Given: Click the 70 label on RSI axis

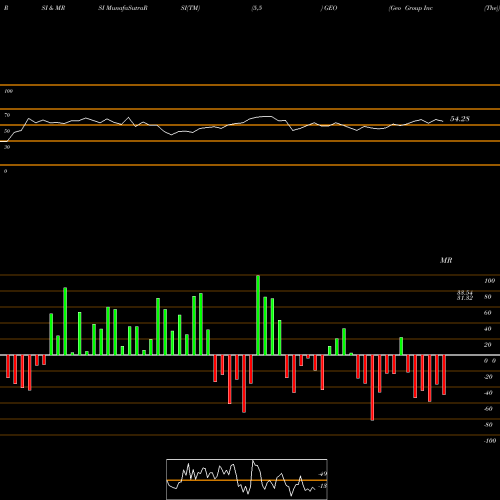Looking at the screenshot, I should pos(7,115).
